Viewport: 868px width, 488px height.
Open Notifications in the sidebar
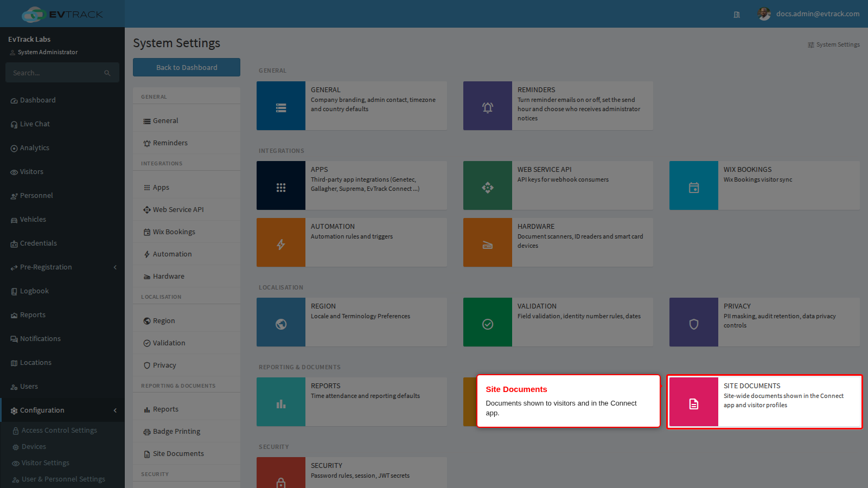click(62, 339)
